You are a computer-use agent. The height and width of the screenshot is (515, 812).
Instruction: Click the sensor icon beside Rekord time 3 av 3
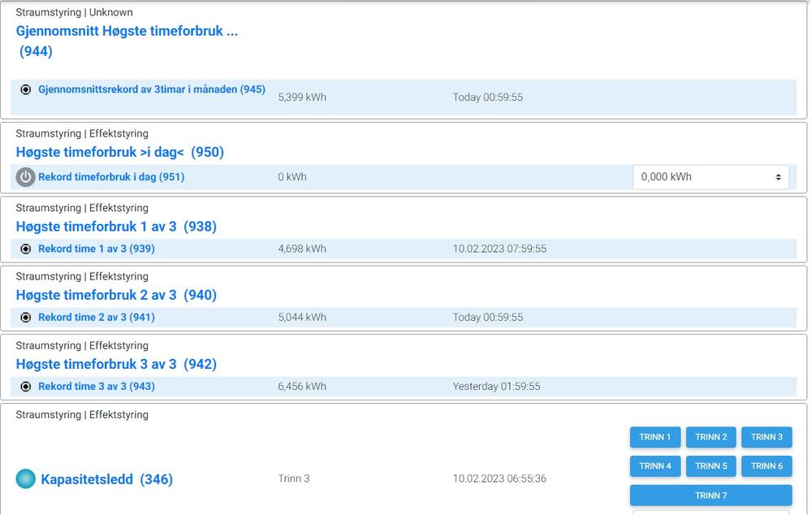(x=25, y=387)
